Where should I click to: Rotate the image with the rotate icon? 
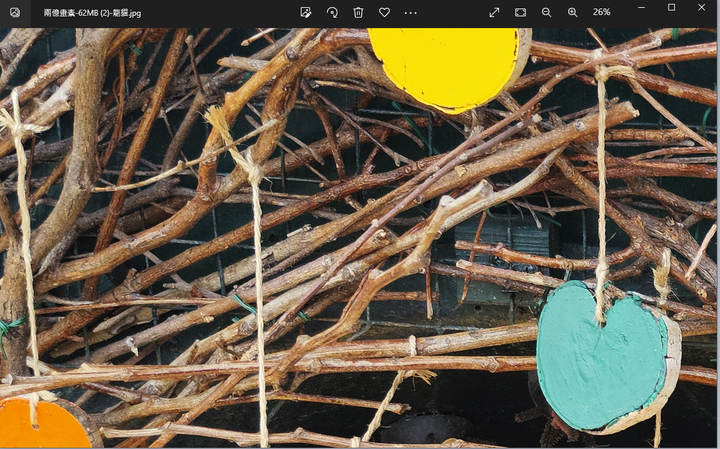pyautogui.click(x=332, y=12)
